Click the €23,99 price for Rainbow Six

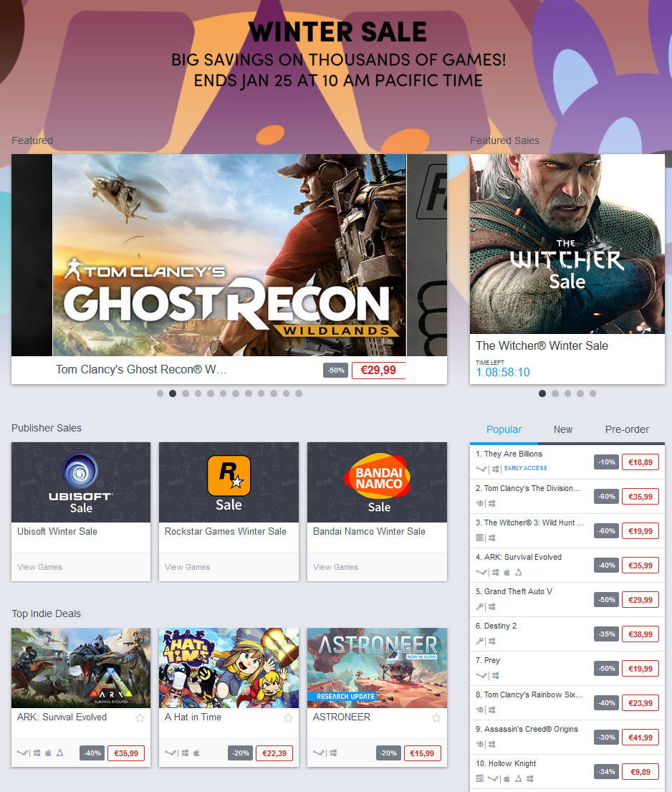click(640, 703)
